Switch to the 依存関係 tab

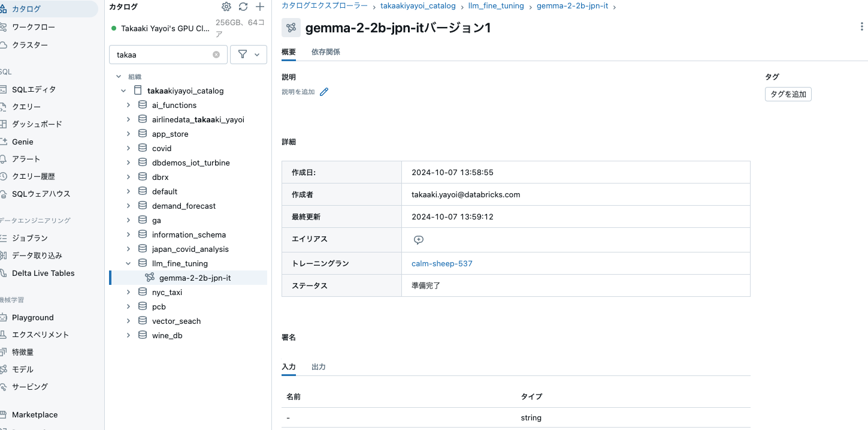tap(326, 52)
